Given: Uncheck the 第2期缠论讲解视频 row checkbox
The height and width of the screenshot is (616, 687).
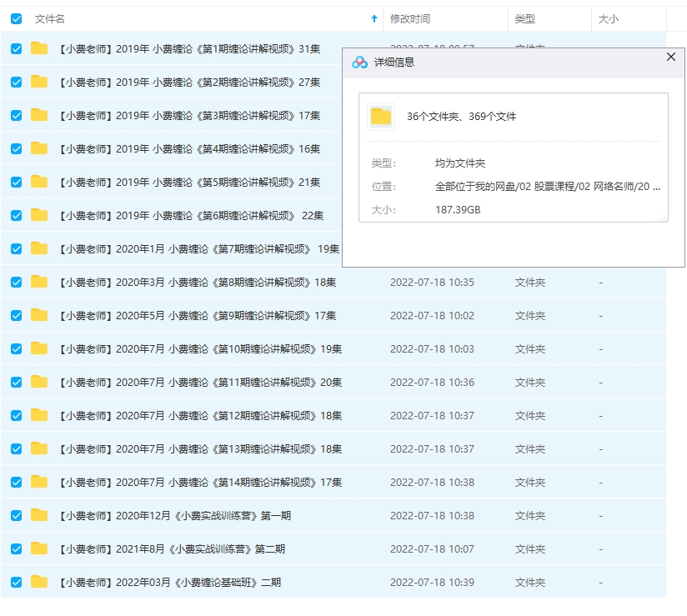Looking at the screenshot, I should click(x=16, y=82).
